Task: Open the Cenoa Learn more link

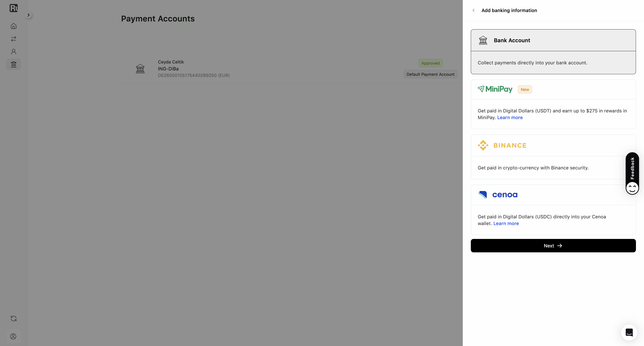Action: click(506, 224)
